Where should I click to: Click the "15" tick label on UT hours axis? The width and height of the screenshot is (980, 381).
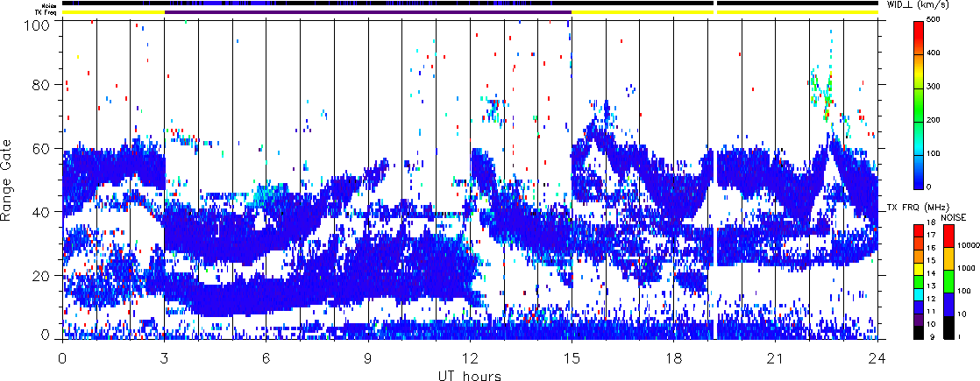point(572,358)
